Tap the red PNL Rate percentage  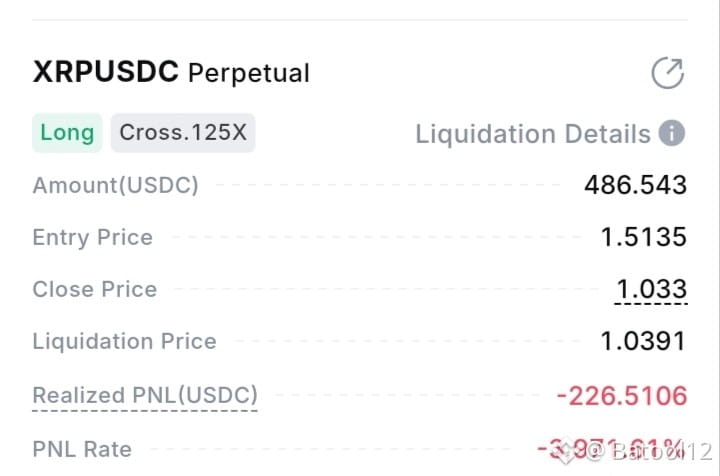pos(612,449)
